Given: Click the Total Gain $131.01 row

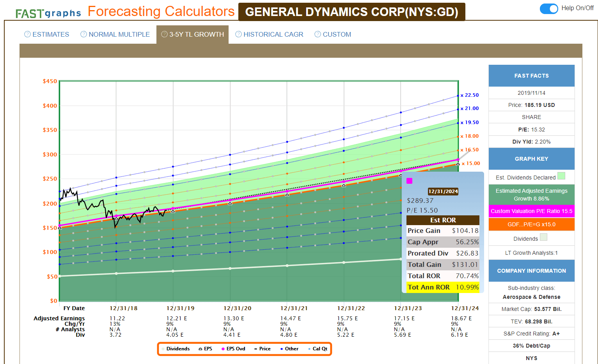Looking at the screenshot, I should pyautogui.click(x=443, y=265).
